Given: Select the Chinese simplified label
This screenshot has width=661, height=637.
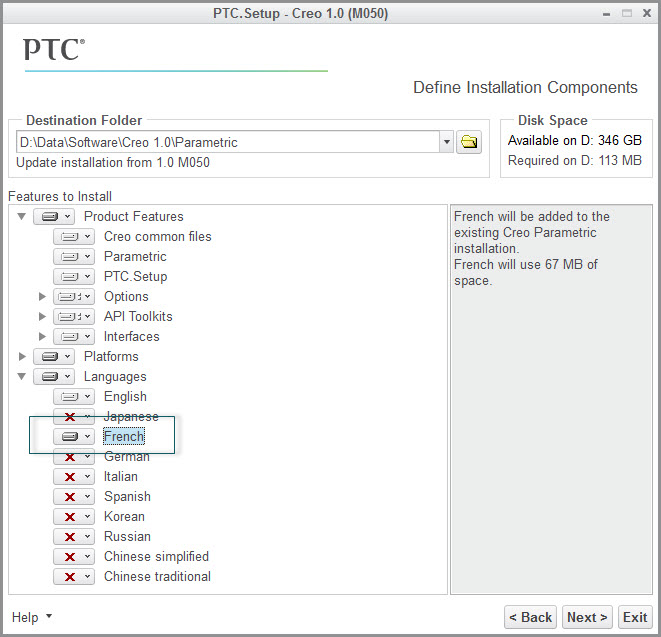Looking at the screenshot, I should pos(156,557).
